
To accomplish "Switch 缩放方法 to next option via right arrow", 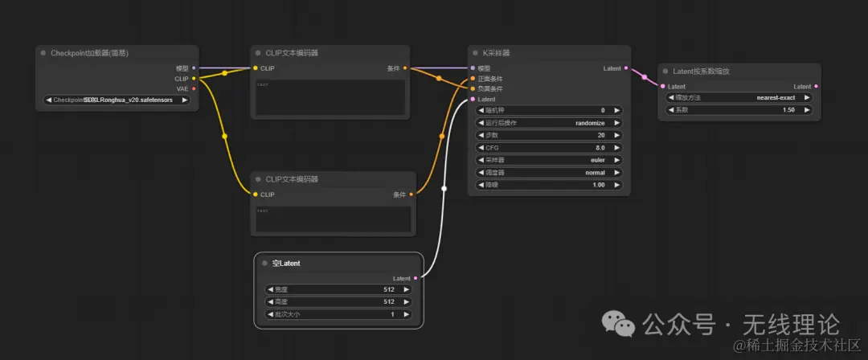I will tap(807, 97).
